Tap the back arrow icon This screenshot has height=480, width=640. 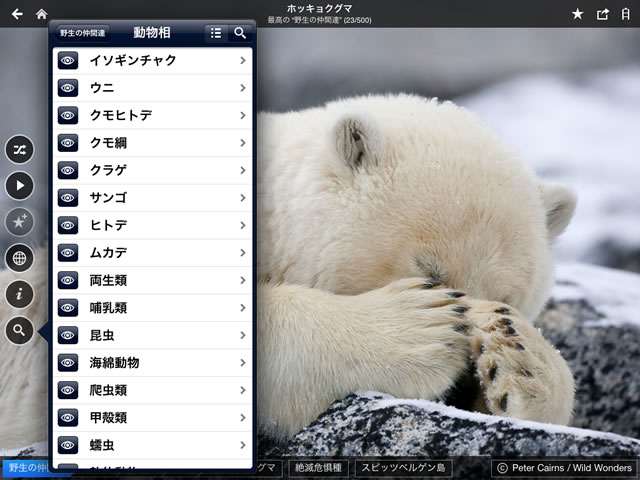[x=17, y=14]
